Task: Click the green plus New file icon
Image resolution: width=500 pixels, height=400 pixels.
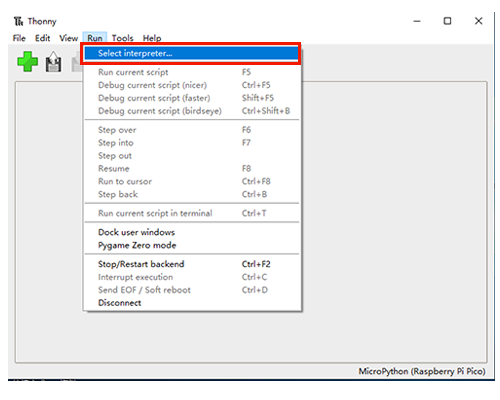Action: 28,62
